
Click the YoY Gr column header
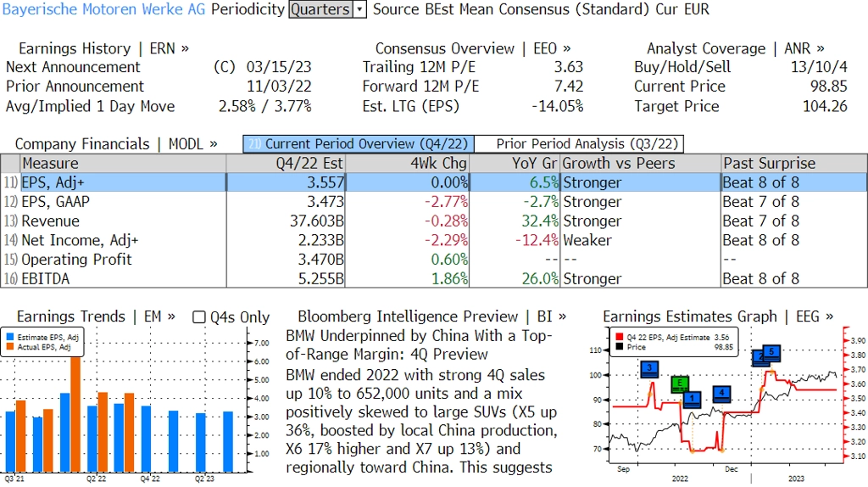click(x=515, y=164)
